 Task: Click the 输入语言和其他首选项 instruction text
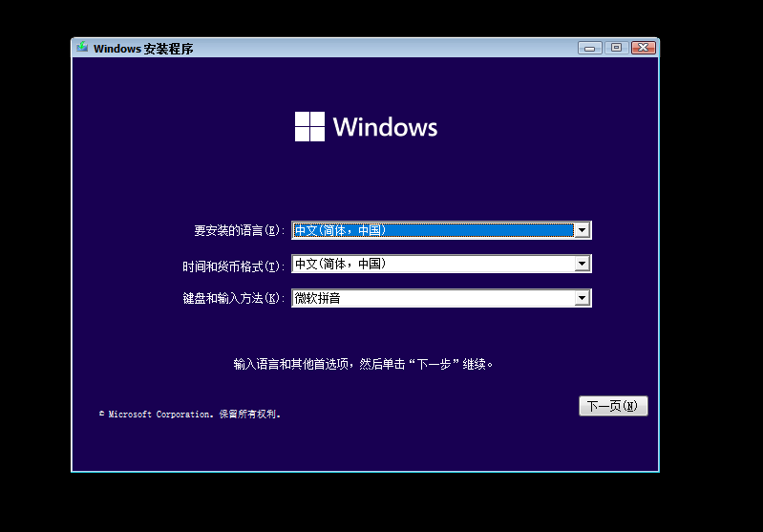tap(363, 364)
